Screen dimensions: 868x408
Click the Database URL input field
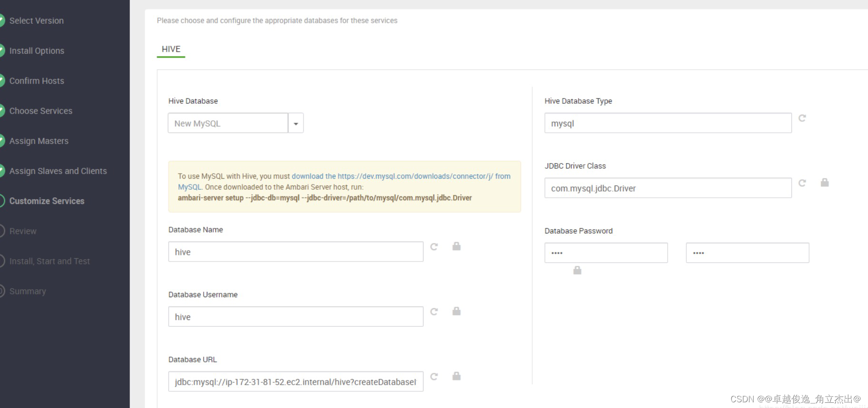tap(296, 381)
